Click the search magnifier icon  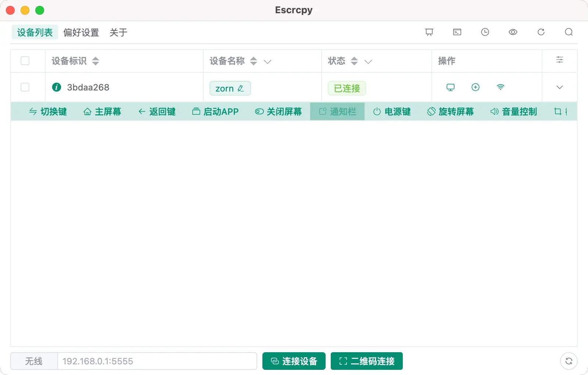coord(569,32)
